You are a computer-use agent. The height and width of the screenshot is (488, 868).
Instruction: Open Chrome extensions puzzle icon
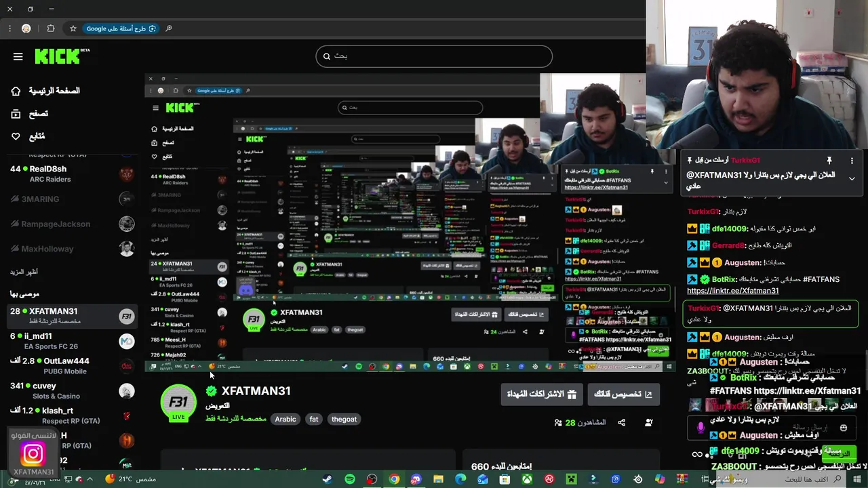pyautogui.click(x=51, y=28)
